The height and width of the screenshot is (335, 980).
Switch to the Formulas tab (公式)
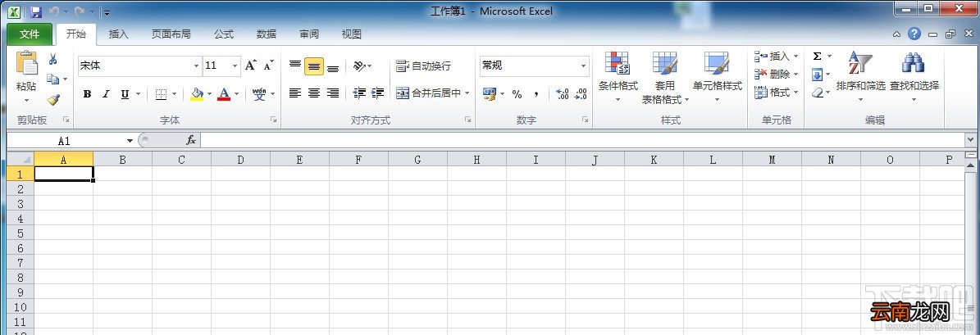(223, 34)
